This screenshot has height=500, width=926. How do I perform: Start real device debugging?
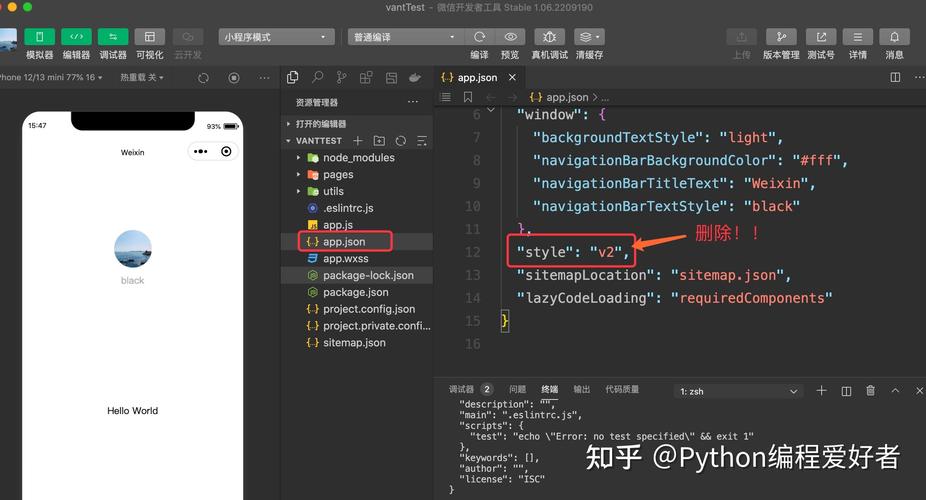pyautogui.click(x=549, y=37)
